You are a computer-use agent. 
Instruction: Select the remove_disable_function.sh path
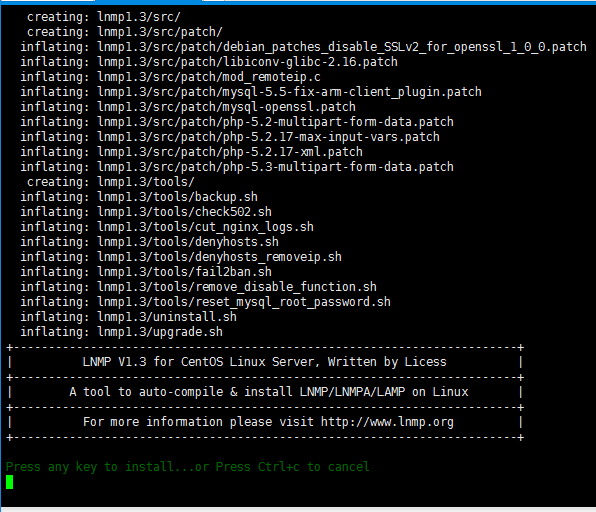coord(237,287)
